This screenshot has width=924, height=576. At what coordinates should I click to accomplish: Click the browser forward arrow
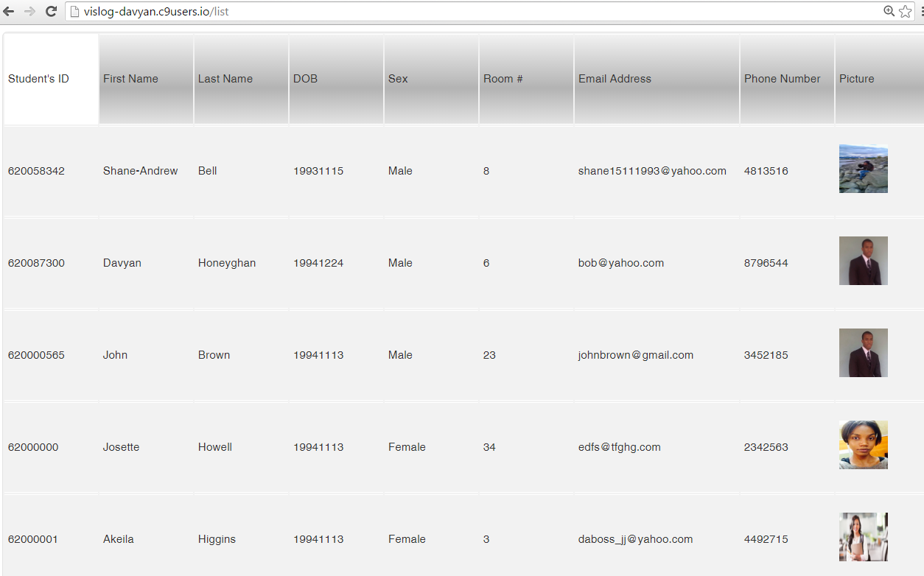coord(30,12)
